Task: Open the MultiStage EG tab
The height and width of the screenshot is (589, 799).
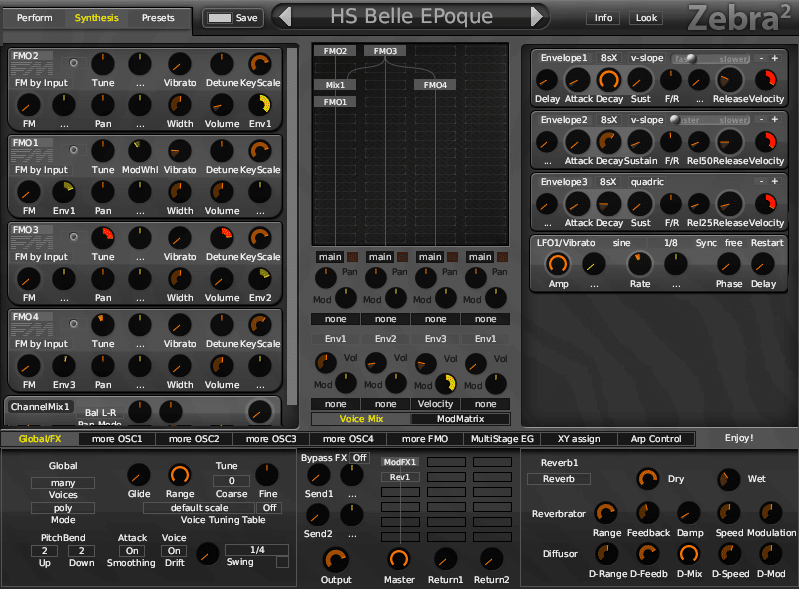Action: [x=502, y=439]
